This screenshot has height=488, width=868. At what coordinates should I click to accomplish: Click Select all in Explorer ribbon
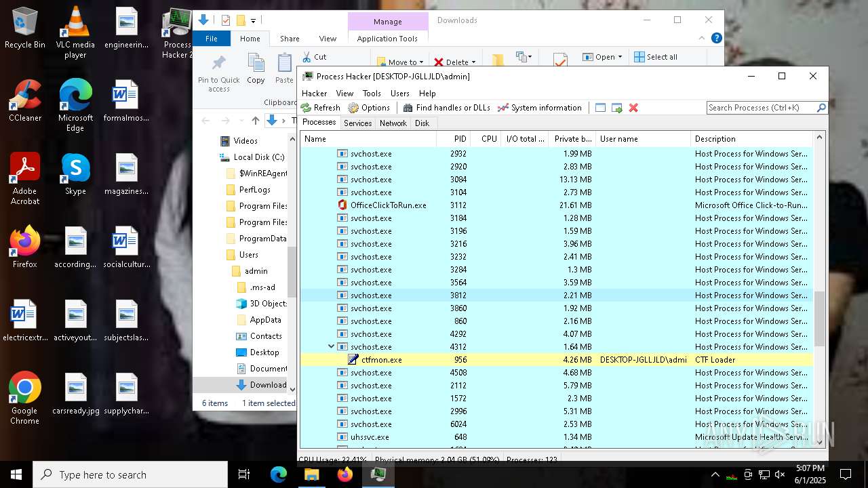click(656, 57)
